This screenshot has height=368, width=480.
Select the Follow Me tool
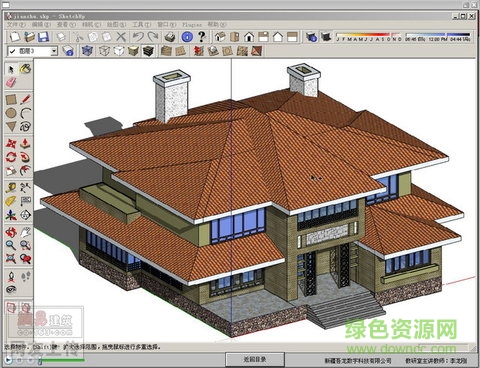[25, 157]
